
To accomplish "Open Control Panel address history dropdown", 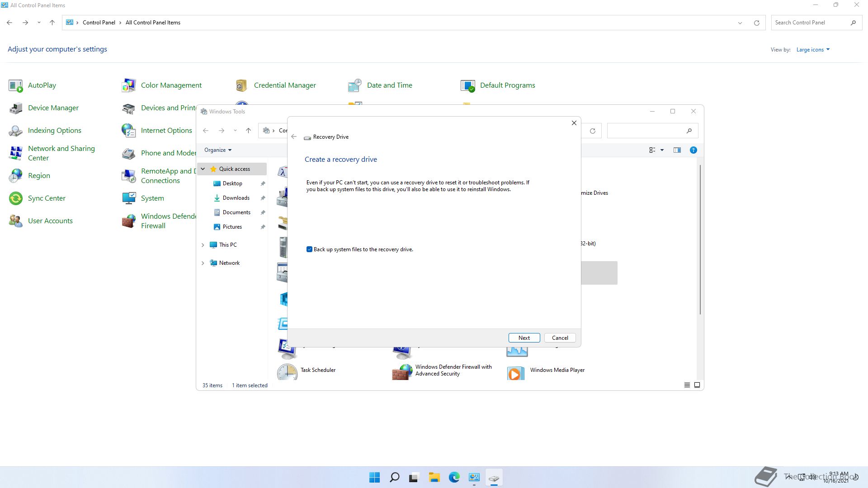I will [740, 23].
